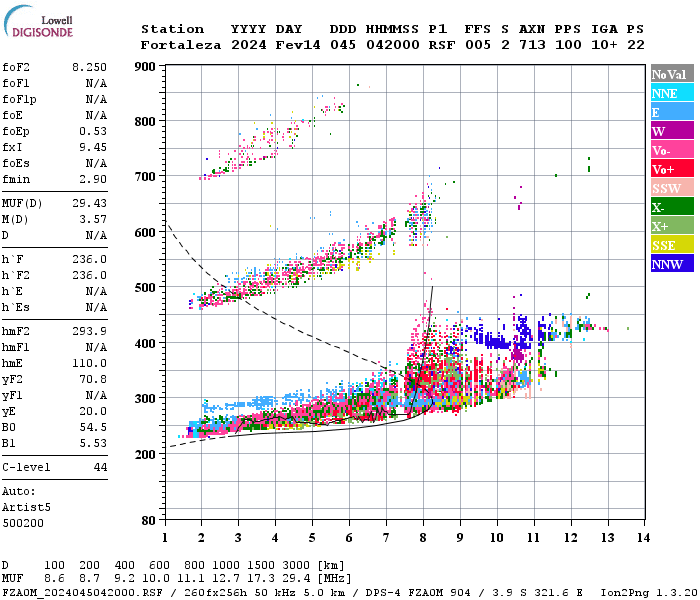Select the Artist5 auto-scaling label
700x600 pixels.
[x=26, y=507]
